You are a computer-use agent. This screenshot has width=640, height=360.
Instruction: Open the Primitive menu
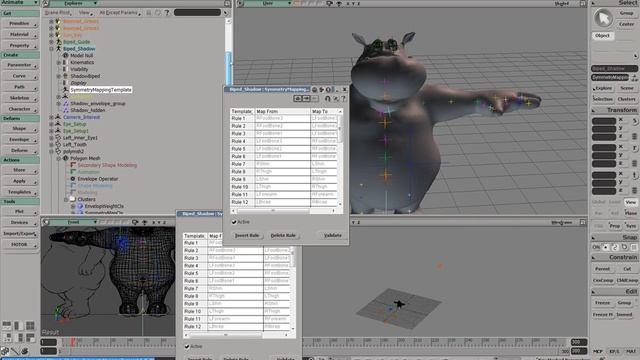pyautogui.click(x=20, y=24)
